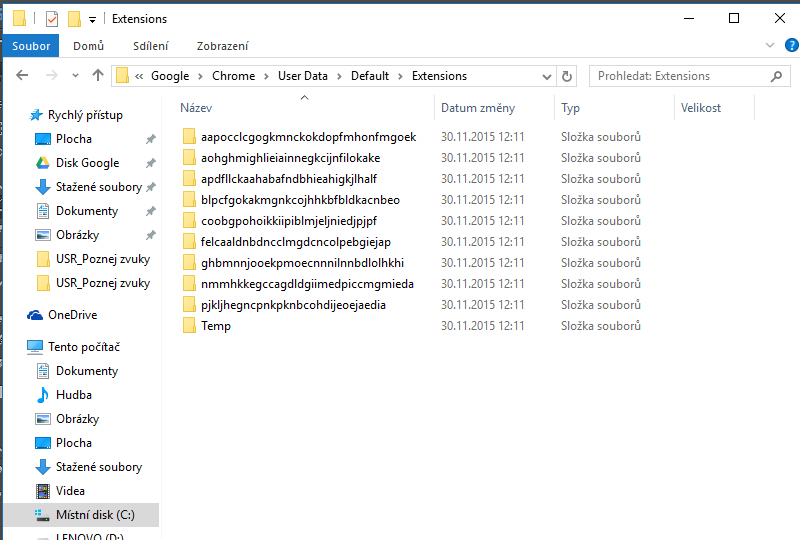Sort files by Datum změny column

[x=478, y=108]
